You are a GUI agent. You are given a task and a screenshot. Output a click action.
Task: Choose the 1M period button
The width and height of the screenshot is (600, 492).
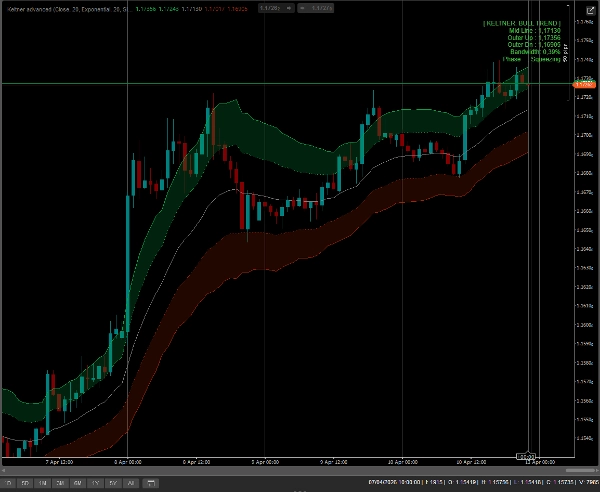(x=44, y=484)
